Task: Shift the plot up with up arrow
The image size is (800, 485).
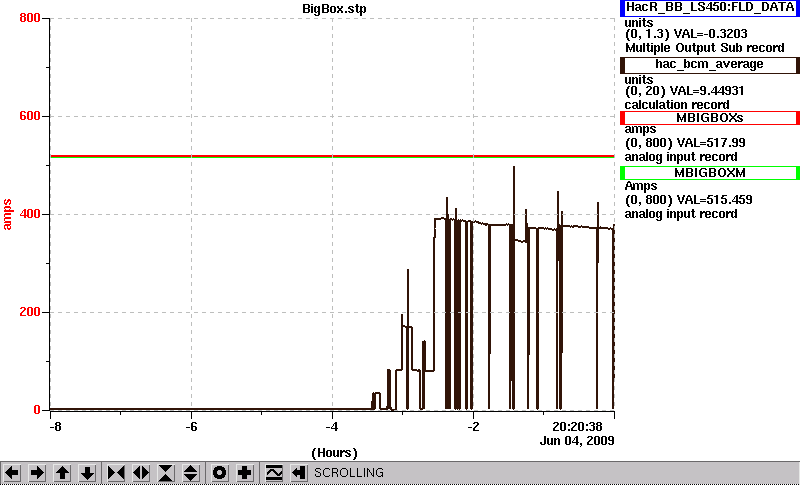Action: (62, 473)
